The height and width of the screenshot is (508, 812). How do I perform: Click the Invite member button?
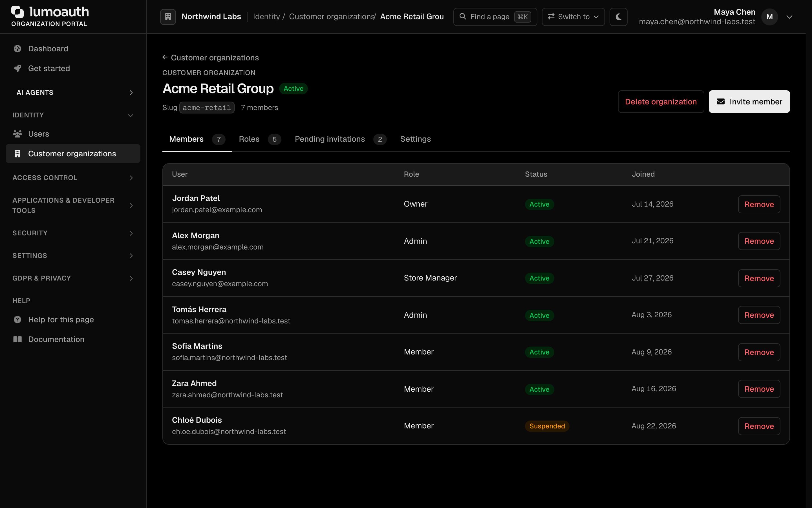coord(749,102)
